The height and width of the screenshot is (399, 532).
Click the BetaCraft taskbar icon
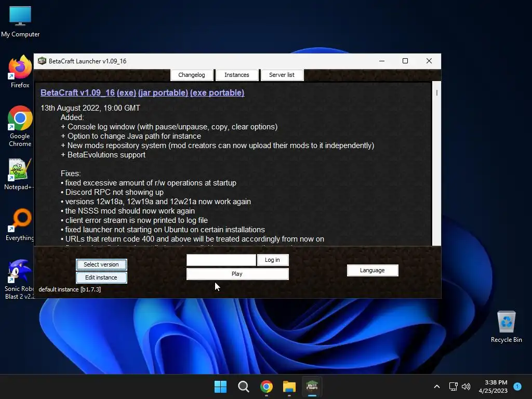(x=312, y=387)
